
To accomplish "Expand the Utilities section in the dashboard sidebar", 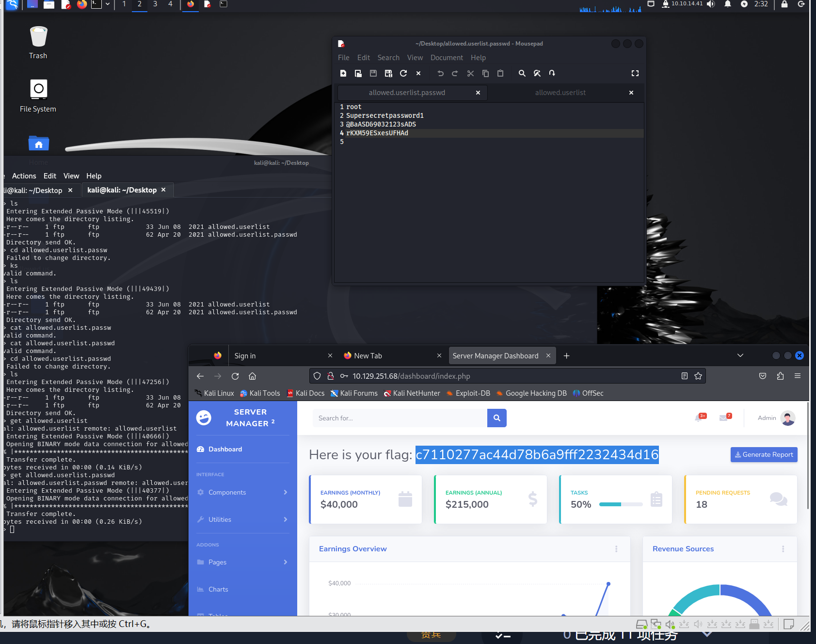I will tap(242, 519).
